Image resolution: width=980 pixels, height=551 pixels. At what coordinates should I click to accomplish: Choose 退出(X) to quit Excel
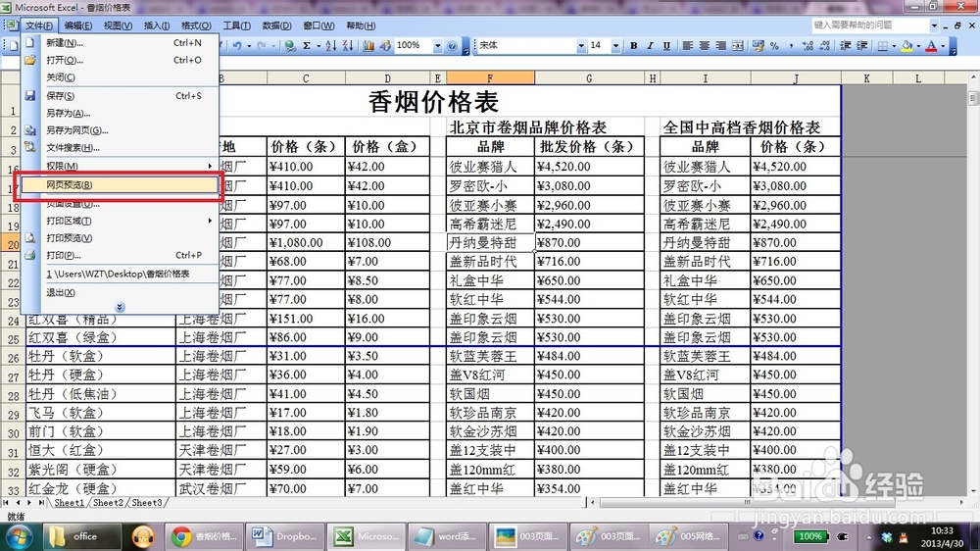coord(120,293)
